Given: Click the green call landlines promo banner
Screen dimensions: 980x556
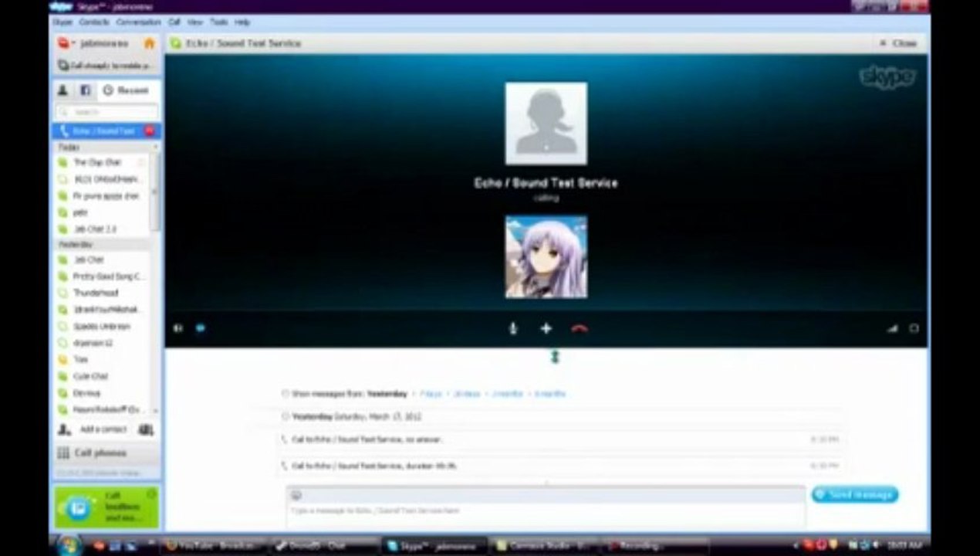Looking at the screenshot, I should pos(106,507).
